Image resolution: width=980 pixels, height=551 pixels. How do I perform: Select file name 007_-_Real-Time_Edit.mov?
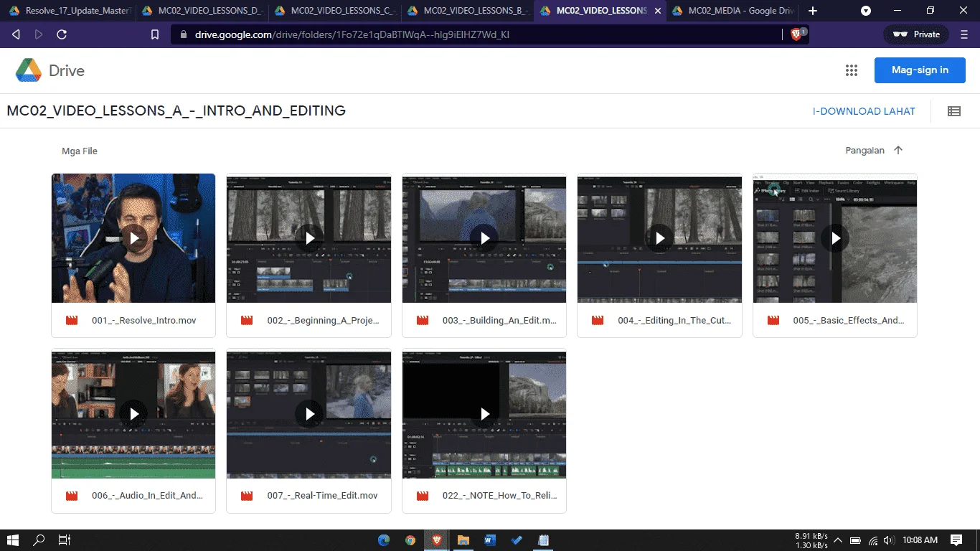point(322,496)
